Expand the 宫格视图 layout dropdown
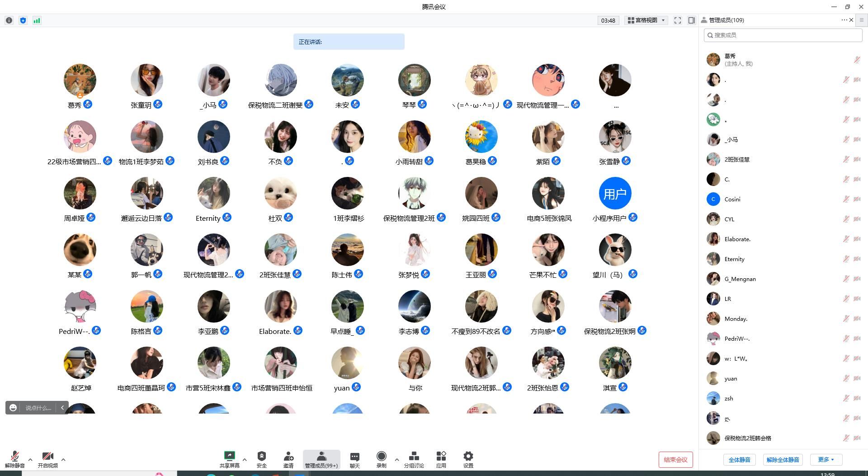The height and width of the screenshot is (476, 868). (x=646, y=20)
